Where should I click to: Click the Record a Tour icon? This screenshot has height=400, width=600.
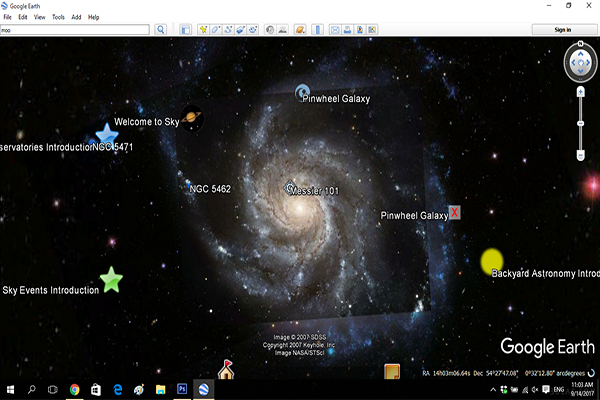click(253, 29)
